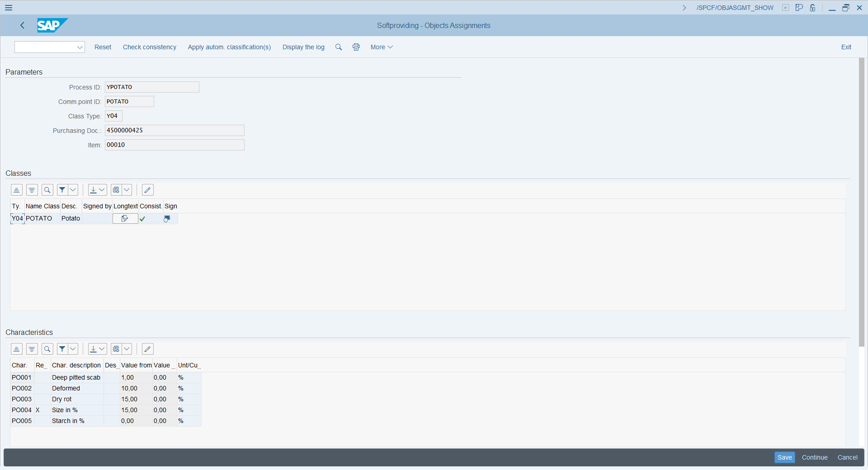Image resolution: width=868 pixels, height=470 pixels.
Task: Click sort ascending icon in Classes toolbar
Action: click(17, 190)
